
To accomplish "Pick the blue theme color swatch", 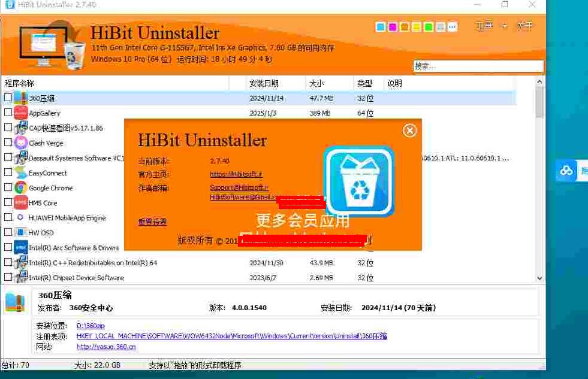I will 381,27.
